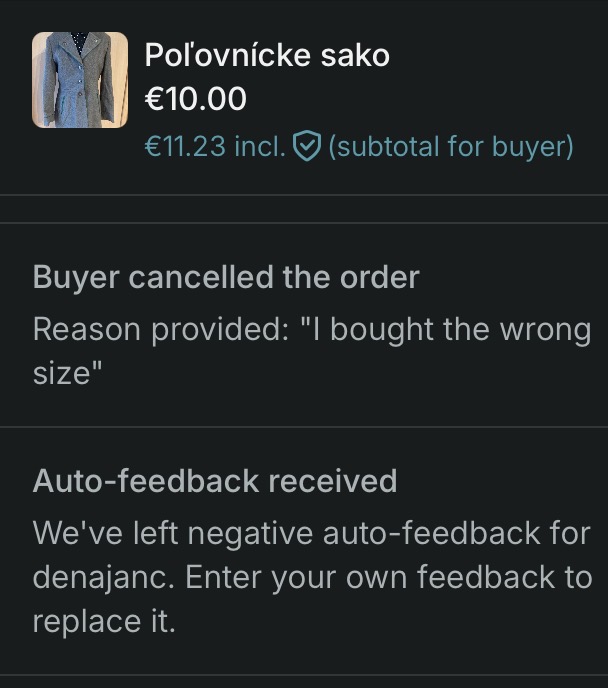Screen dimensions: 608x688
Task: Click the word size" ending the reason
Action: [x=68, y=373]
